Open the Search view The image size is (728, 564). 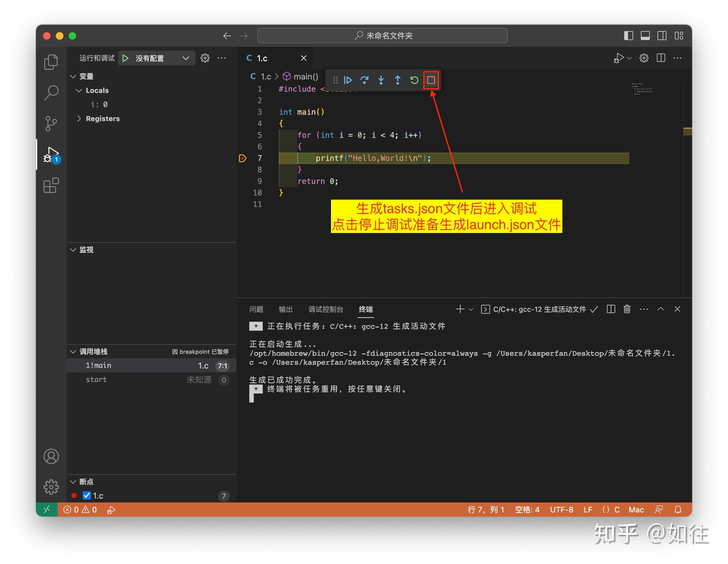tap(52, 92)
